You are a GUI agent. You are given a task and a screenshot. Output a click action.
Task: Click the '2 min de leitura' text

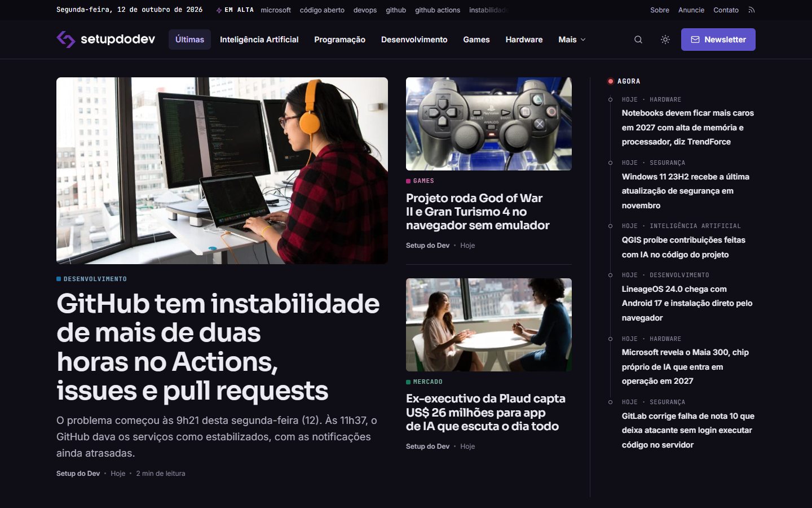[x=161, y=474]
